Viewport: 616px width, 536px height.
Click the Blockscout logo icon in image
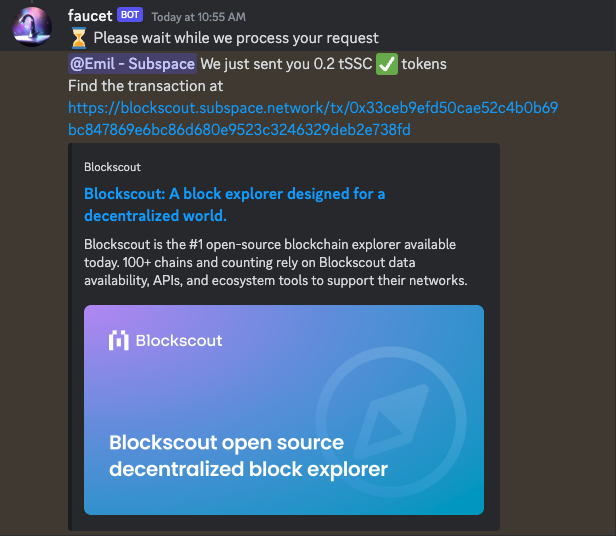(x=119, y=340)
